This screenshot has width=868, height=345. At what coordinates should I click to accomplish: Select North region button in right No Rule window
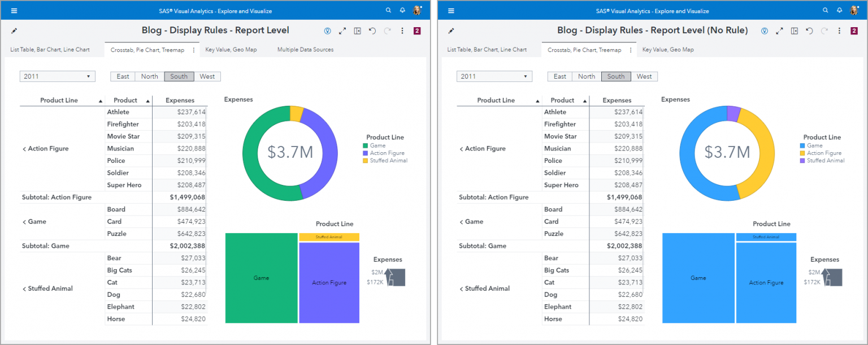pos(587,76)
